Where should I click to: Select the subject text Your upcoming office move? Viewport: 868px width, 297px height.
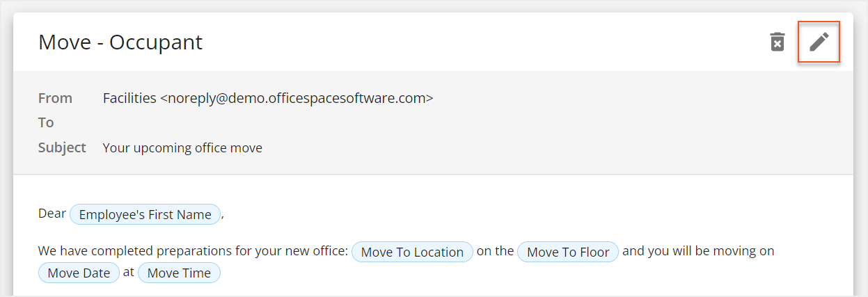[182, 147]
